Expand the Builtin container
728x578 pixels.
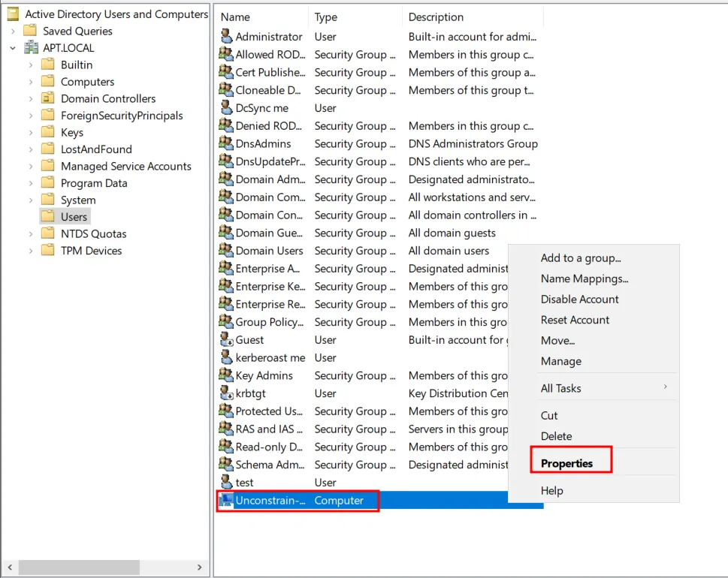(x=31, y=65)
